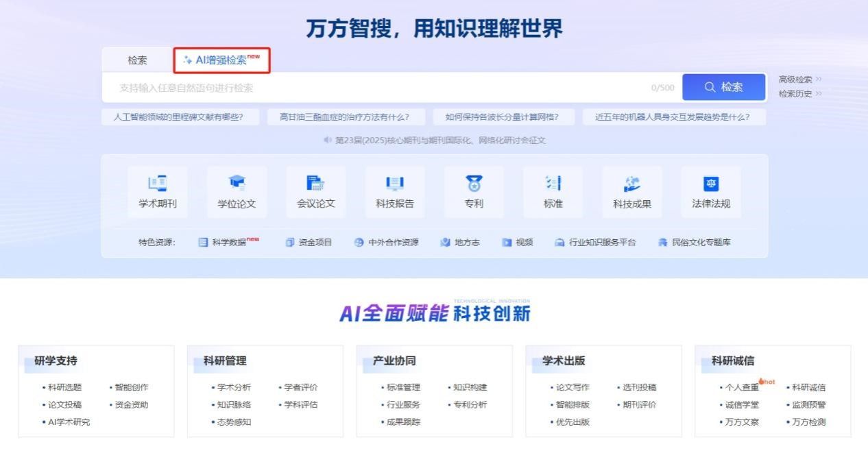
Task: Open 学者评价 under 科研管理
Action: coord(301,387)
